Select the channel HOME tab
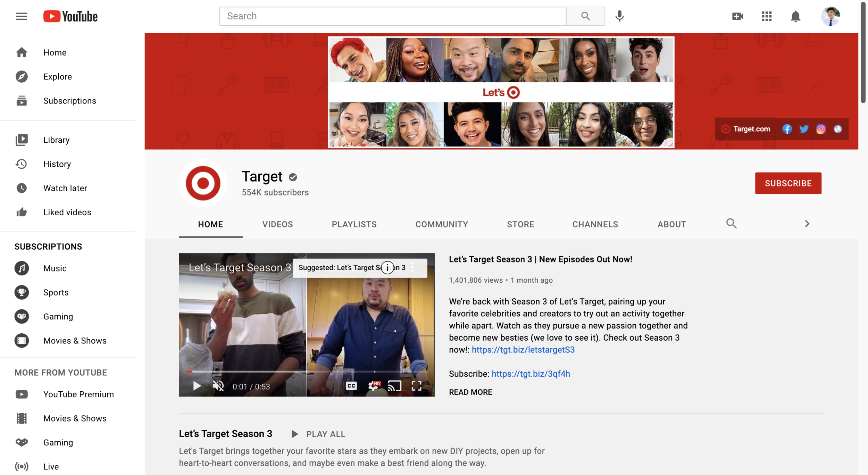This screenshot has width=868, height=475. 210,224
